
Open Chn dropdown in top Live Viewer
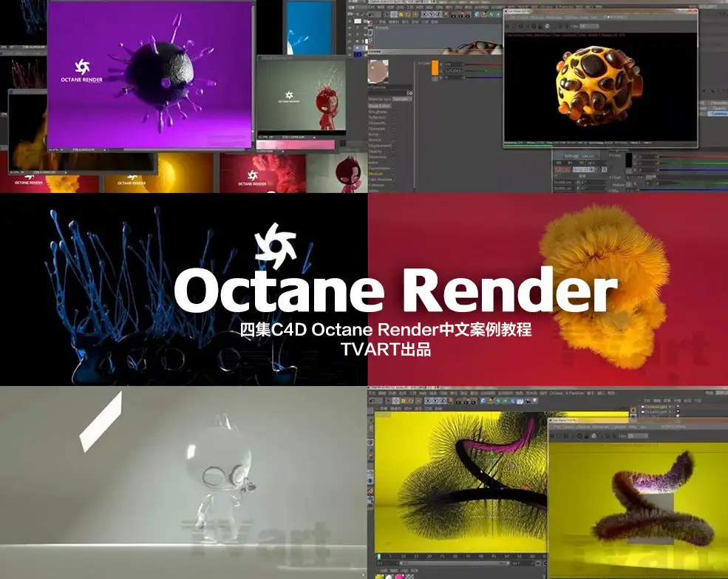coord(589,26)
